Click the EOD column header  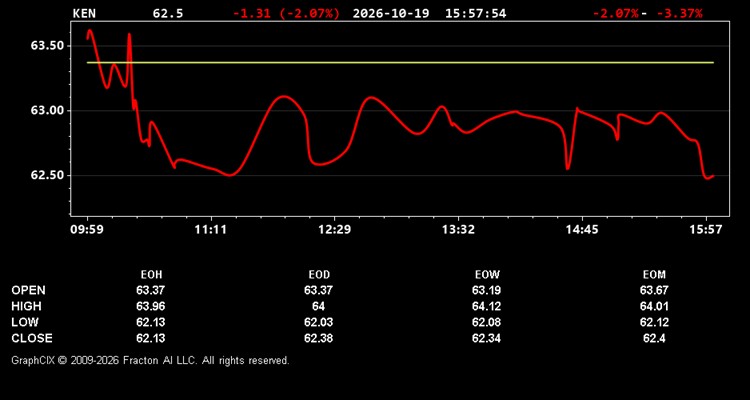319,275
